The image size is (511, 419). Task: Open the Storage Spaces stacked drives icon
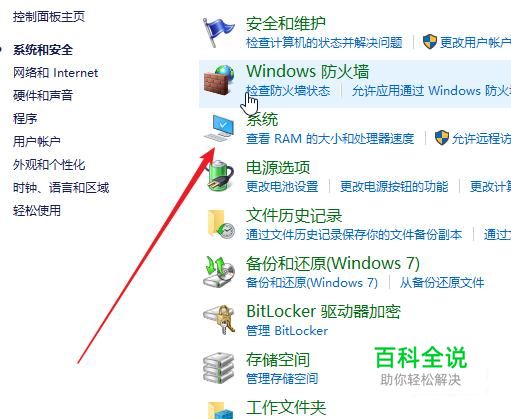pos(219,368)
